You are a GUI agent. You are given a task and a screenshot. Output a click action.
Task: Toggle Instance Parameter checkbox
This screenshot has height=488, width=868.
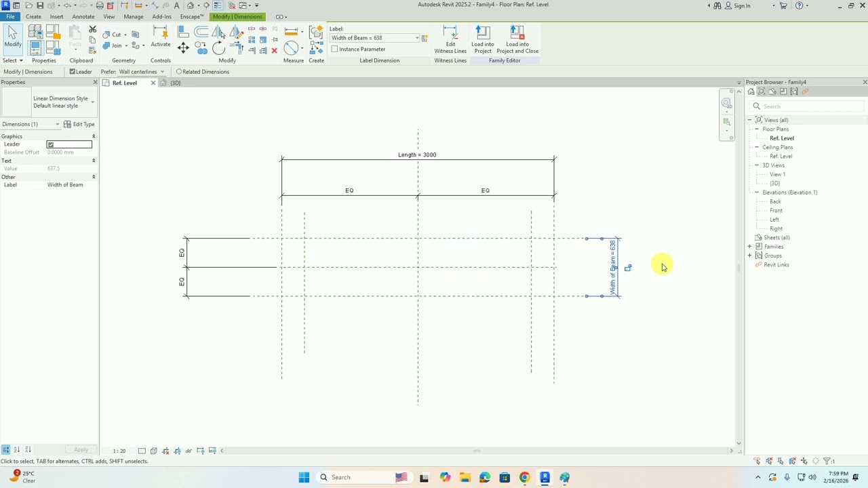coord(335,49)
